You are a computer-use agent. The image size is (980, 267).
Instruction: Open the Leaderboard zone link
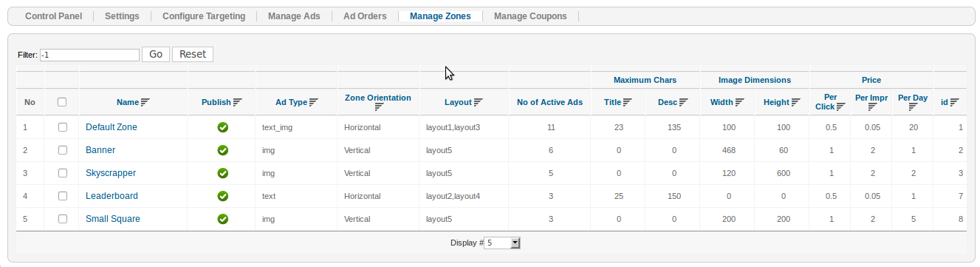click(112, 196)
